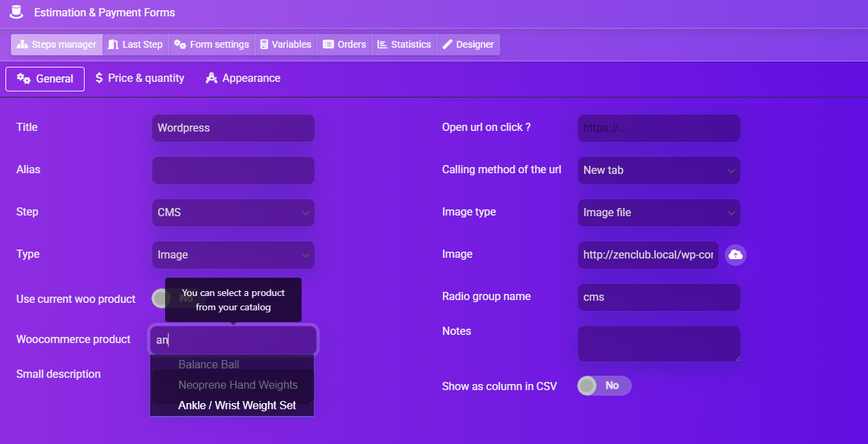
Task: Click the Title field containing Wordpress
Action: click(x=233, y=128)
